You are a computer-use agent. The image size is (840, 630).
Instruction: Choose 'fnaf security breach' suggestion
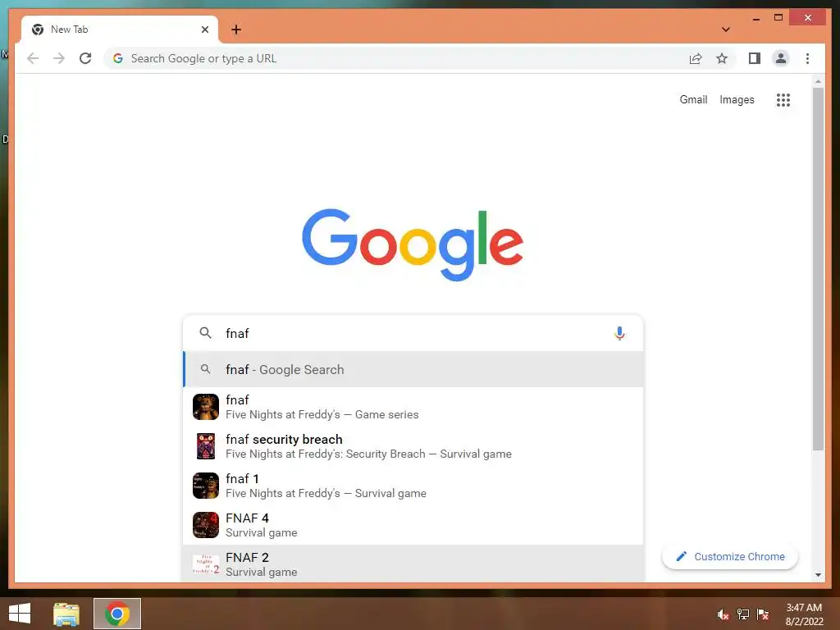click(413, 446)
